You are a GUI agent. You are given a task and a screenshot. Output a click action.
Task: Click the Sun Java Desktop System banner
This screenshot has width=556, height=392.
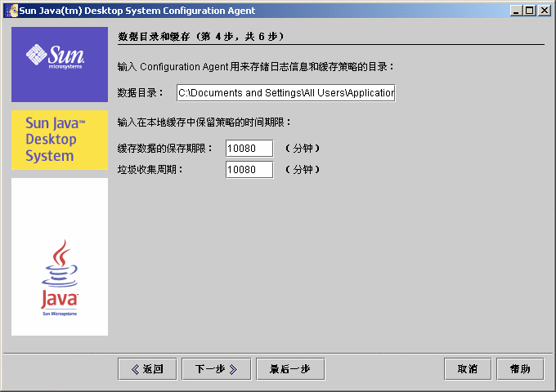(60, 140)
